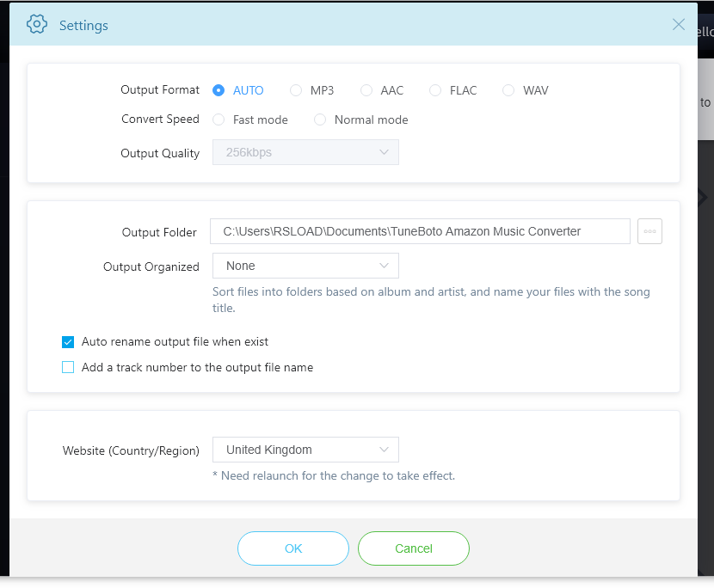Click the United Kingdom dropdown arrow
714x588 pixels.
tap(384, 450)
